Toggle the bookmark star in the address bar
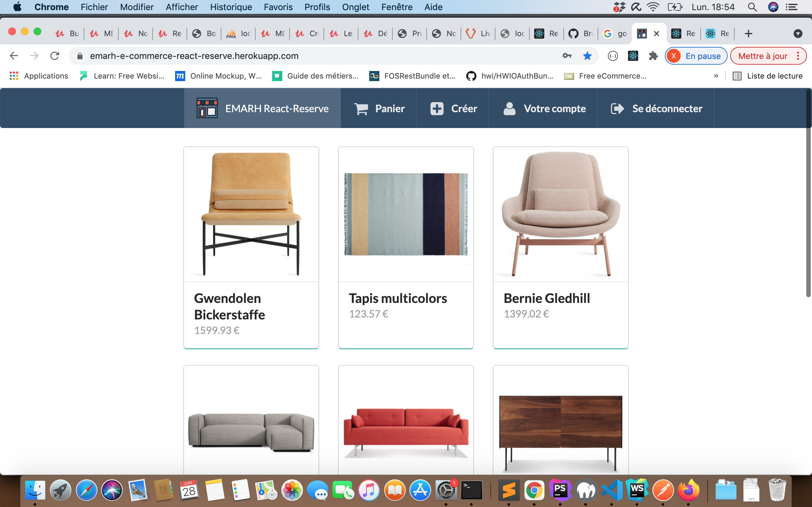Viewport: 812px width, 507px height. tap(587, 56)
